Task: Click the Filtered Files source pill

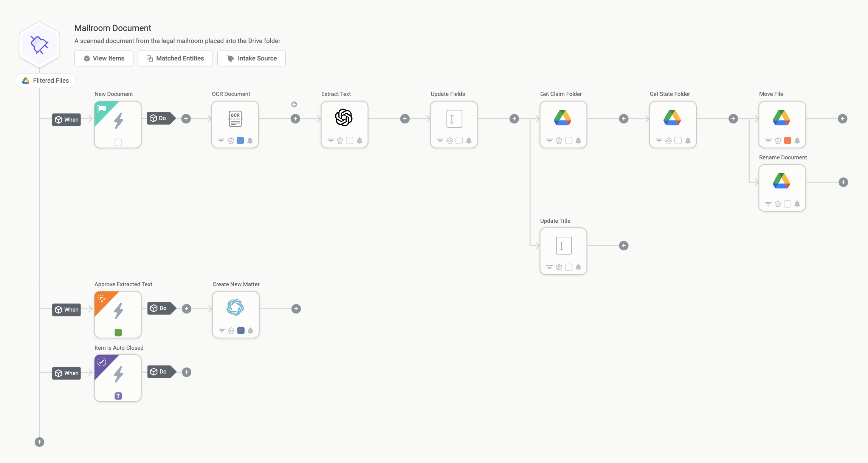Action: click(45, 80)
